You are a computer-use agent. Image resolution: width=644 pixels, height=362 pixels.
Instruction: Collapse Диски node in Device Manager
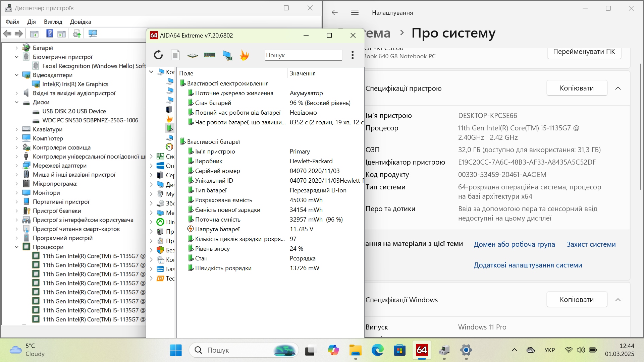pos(17,102)
